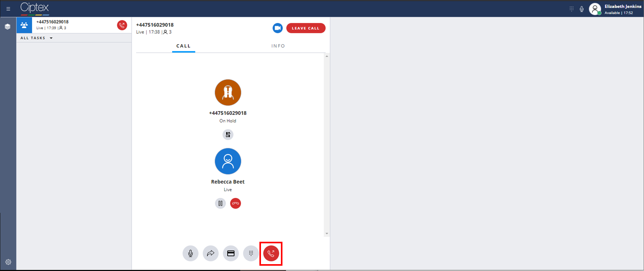Click the Live 17:39 status in task row

(46, 28)
